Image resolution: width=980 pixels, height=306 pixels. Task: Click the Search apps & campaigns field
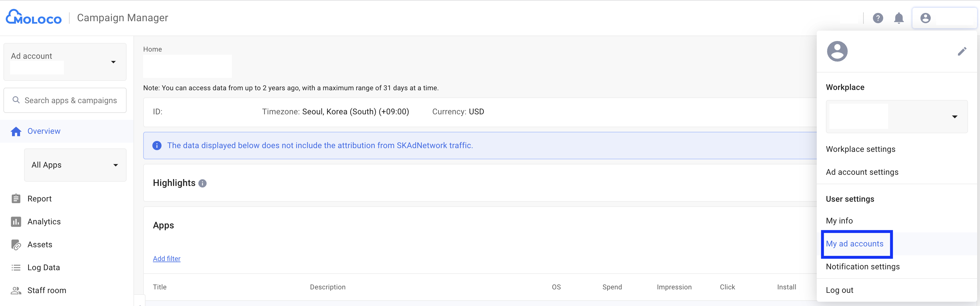[x=70, y=101]
